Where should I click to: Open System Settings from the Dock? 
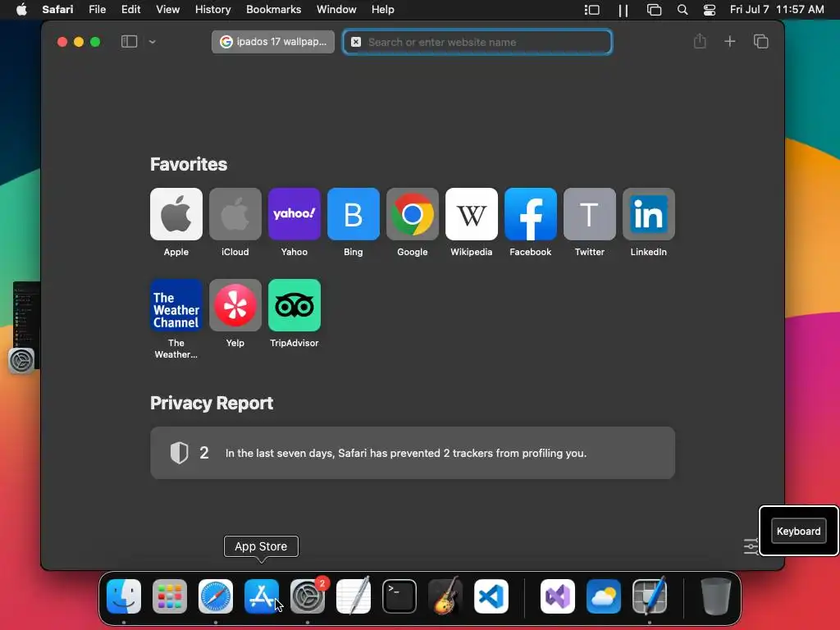point(308,596)
